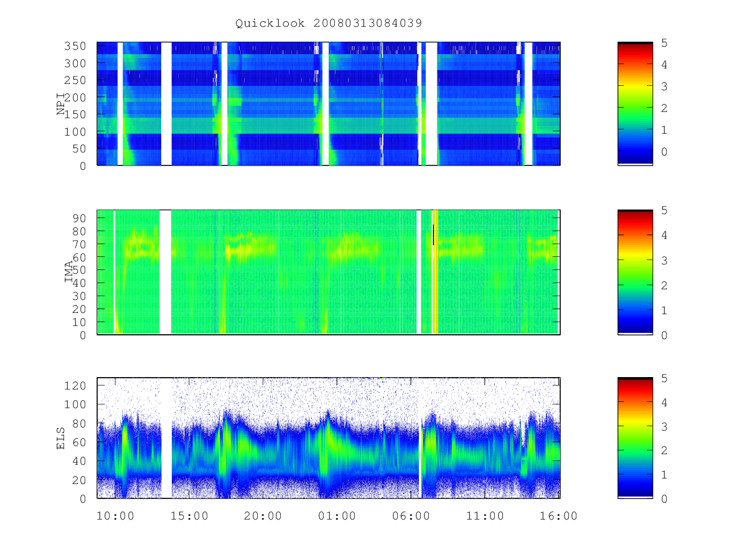Image resolution: width=747 pixels, height=560 pixels.
Task: Select the NPI spectrogram panel
Action: click(329, 103)
